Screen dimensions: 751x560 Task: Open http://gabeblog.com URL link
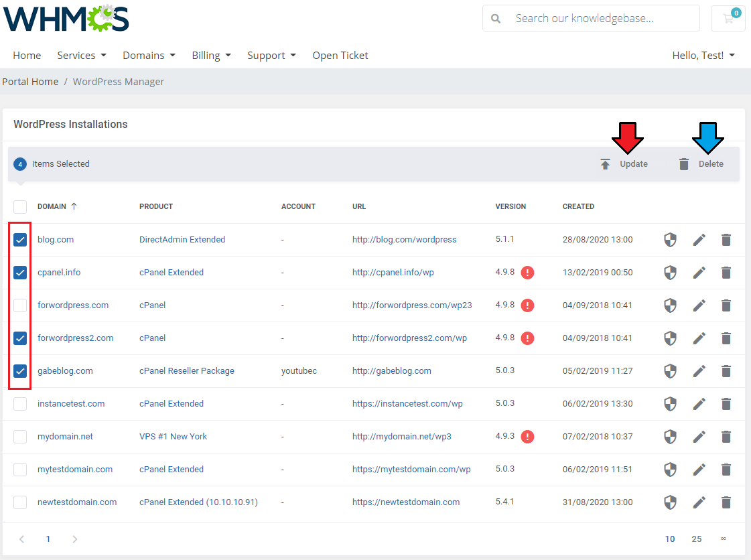(392, 371)
